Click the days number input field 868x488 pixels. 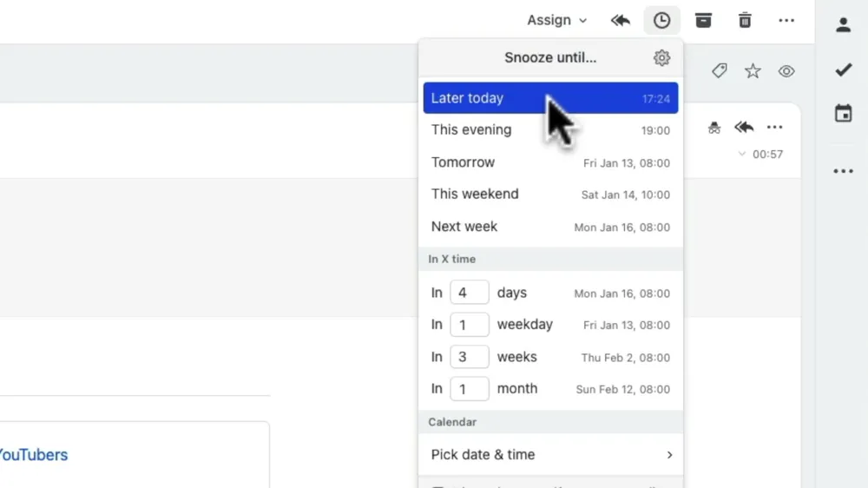click(469, 293)
